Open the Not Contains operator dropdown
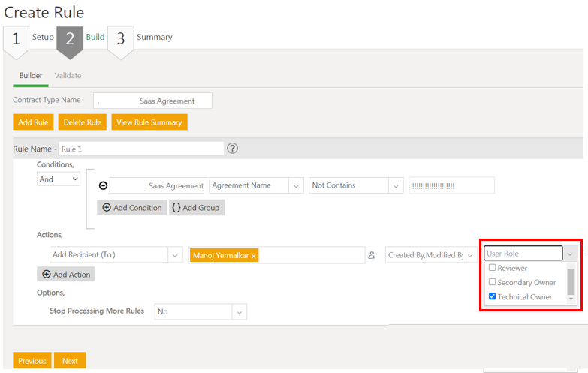 click(x=395, y=185)
